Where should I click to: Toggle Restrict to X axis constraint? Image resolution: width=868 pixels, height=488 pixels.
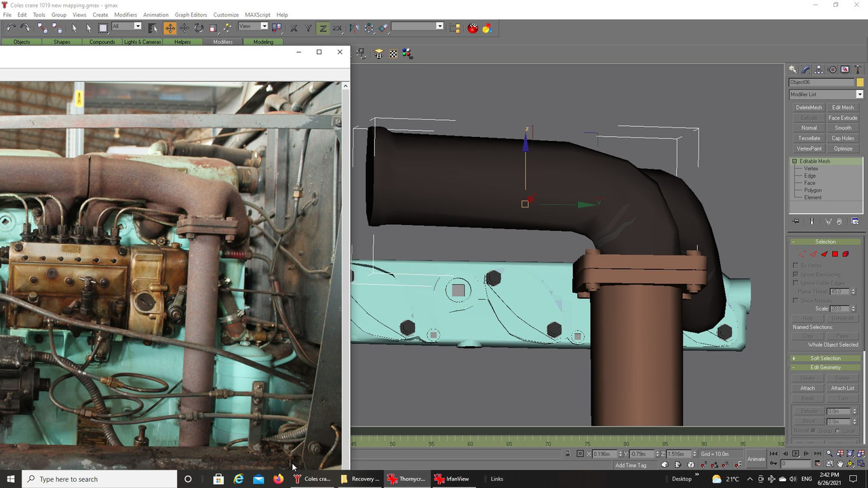coord(294,28)
